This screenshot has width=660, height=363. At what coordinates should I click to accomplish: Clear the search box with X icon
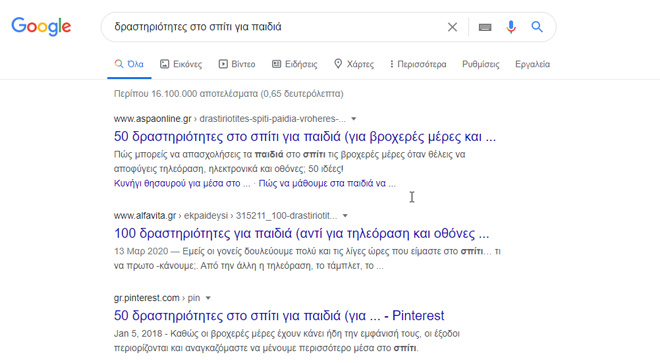point(452,27)
